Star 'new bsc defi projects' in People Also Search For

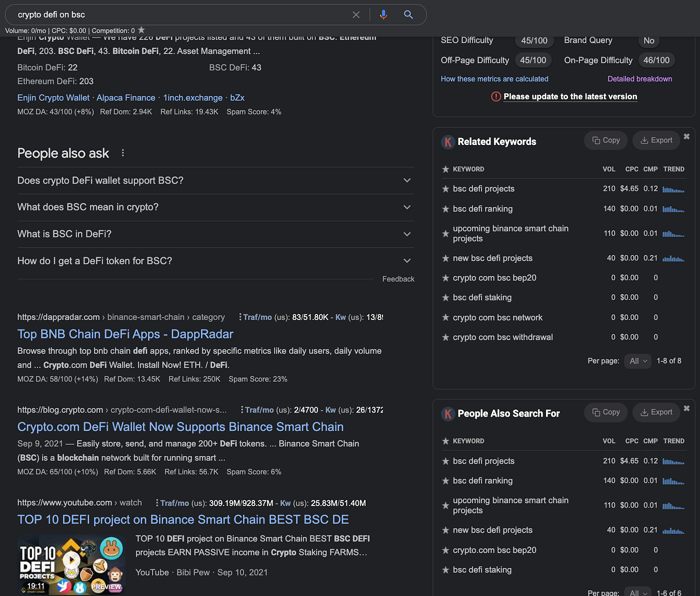pos(445,530)
